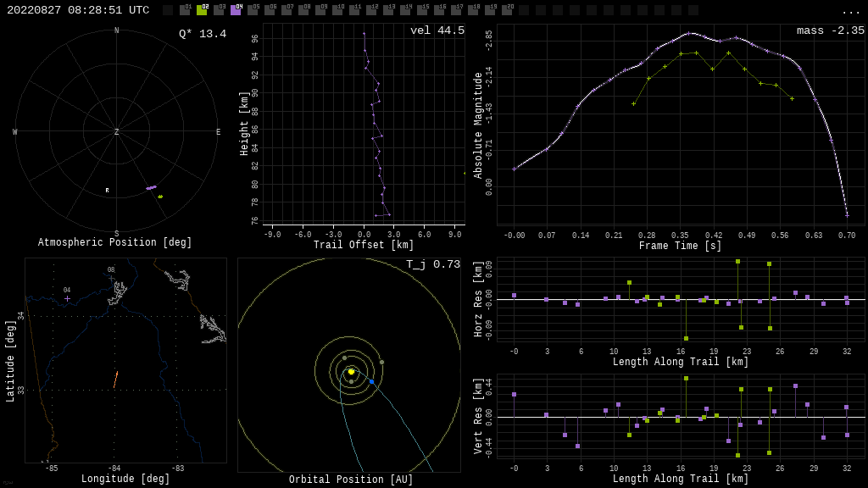The image size is (868, 488).
Task: Toggle the station 03 indicator square
Action: (x=219, y=10)
